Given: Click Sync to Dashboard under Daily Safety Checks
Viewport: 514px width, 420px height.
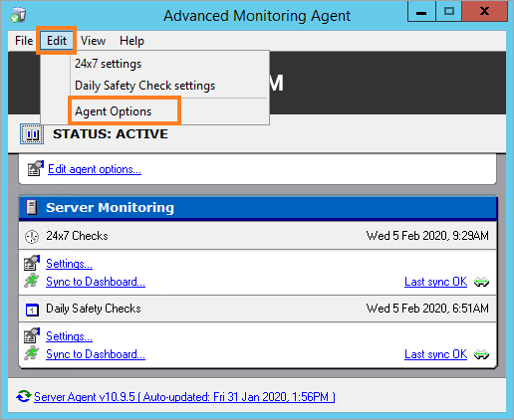Looking at the screenshot, I should (x=96, y=354).
